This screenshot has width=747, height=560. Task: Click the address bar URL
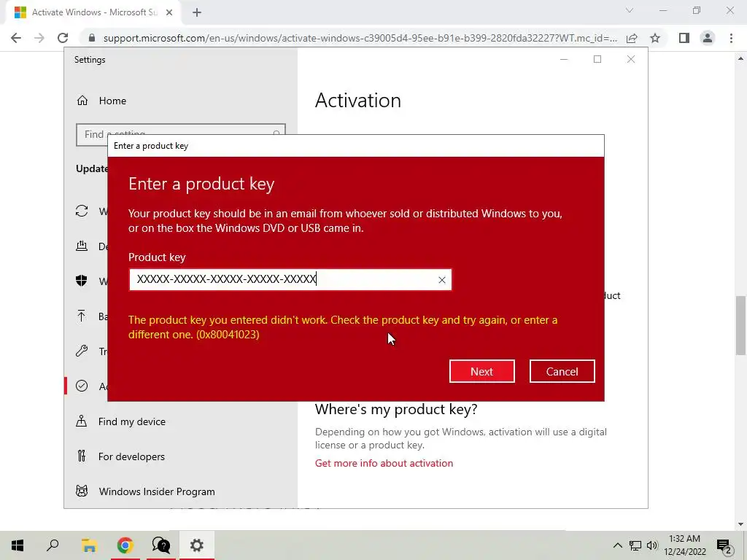coord(360,38)
